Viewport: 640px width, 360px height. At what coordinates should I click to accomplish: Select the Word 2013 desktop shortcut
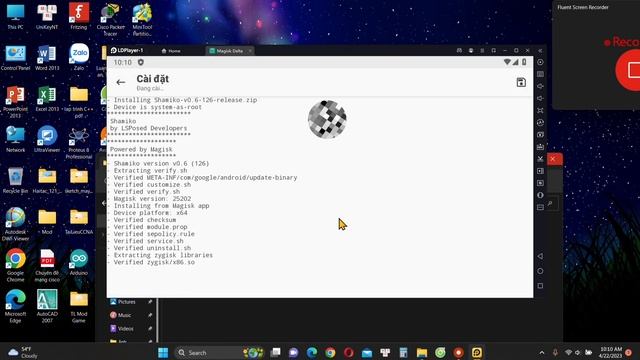[x=47, y=58]
